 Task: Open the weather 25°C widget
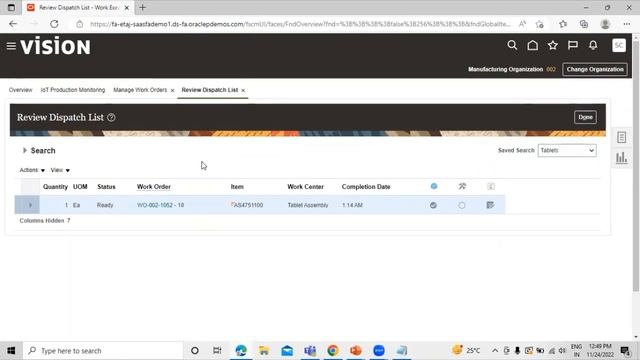click(466, 350)
